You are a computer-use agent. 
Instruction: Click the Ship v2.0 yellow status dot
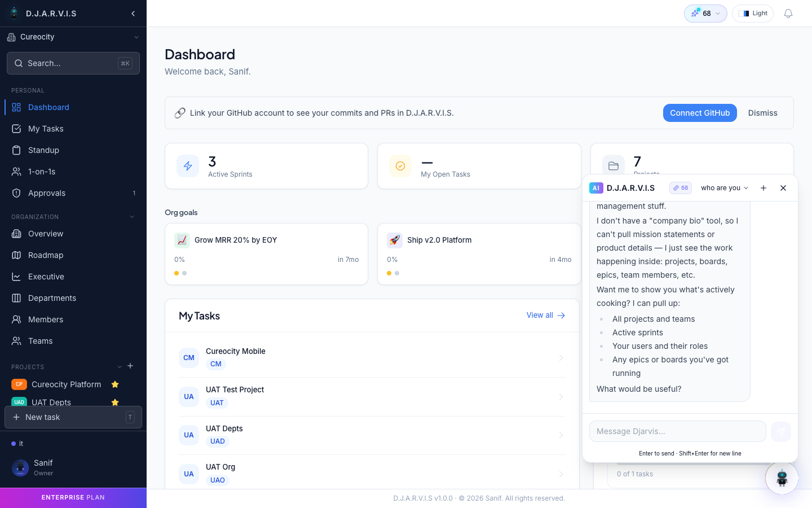(x=389, y=273)
